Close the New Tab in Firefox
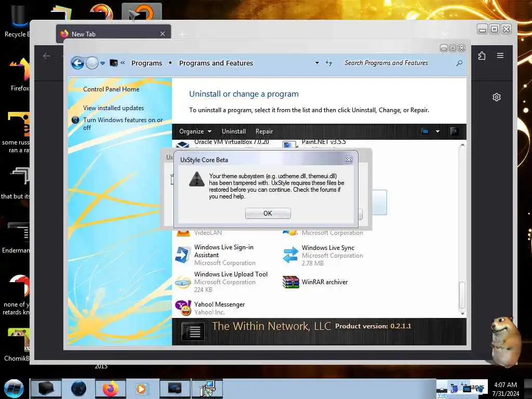Image resolution: width=532 pixels, height=399 pixels. tap(163, 34)
